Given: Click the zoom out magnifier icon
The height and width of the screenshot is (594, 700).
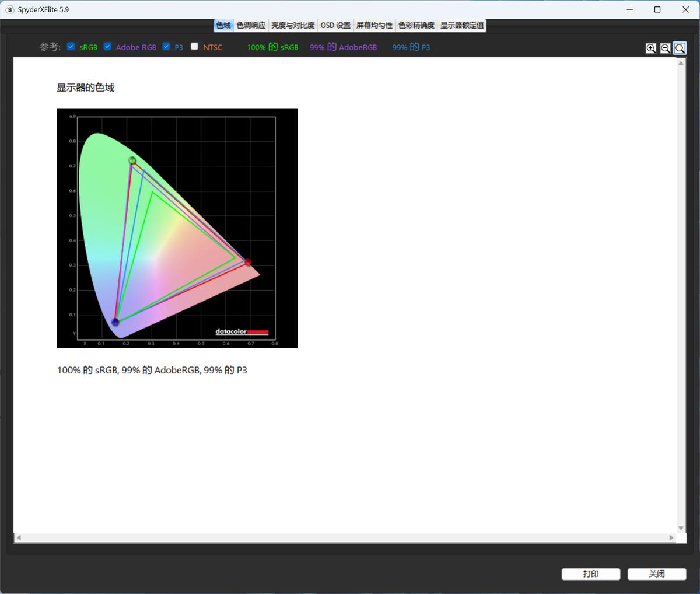Looking at the screenshot, I should pos(665,48).
